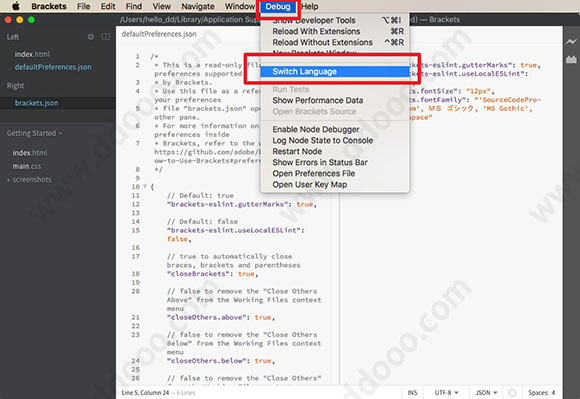Viewport: 580px width, 399px height.
Task: Click the Live Preview lightning icon
Action: pyautogui.click(x=571, y=41)
